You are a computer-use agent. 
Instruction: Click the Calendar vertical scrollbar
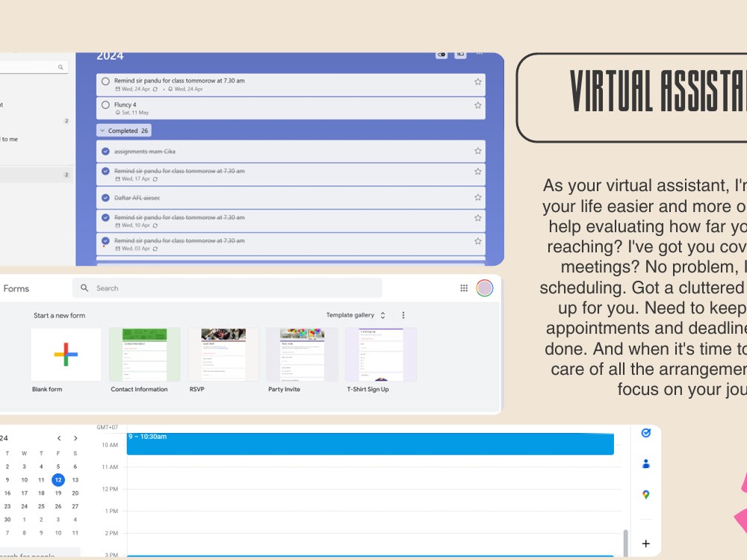click(625, 543)
